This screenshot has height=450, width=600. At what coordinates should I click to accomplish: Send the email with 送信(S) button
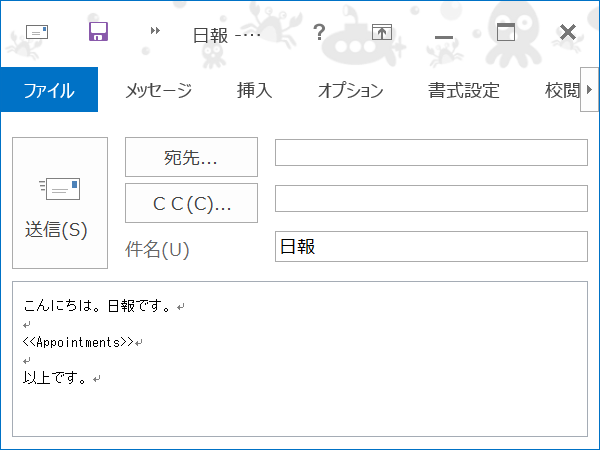[60, 203]
